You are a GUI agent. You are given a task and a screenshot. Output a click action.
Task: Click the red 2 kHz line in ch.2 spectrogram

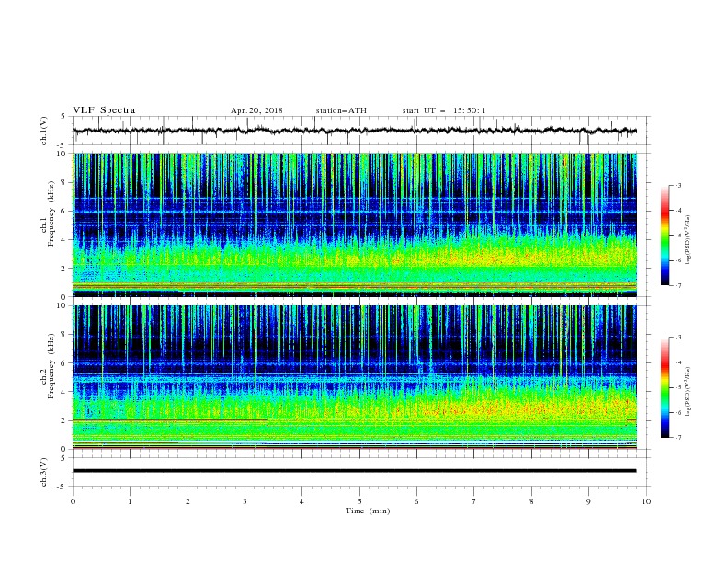click(x=170, y=420)
